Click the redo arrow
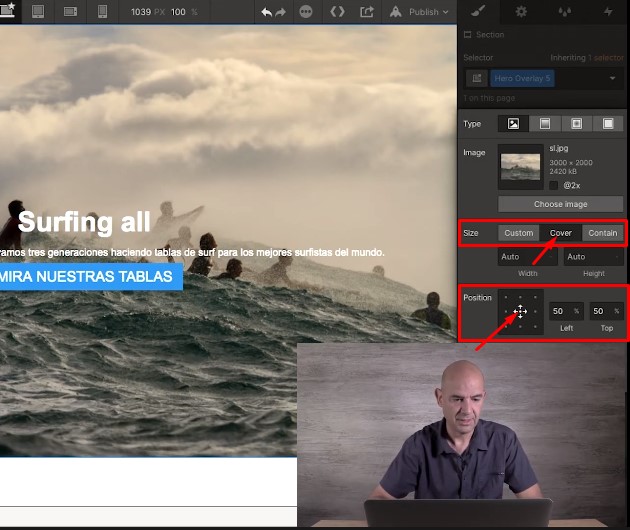The height and width of the screenshot is (530, 630). 280,12
